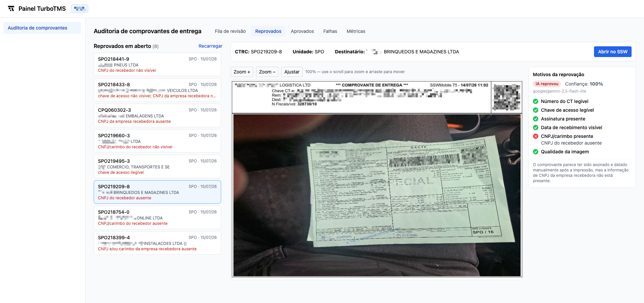Click red X icon for CNPJ/carimbo presente
644x303 pixels.
536,136
